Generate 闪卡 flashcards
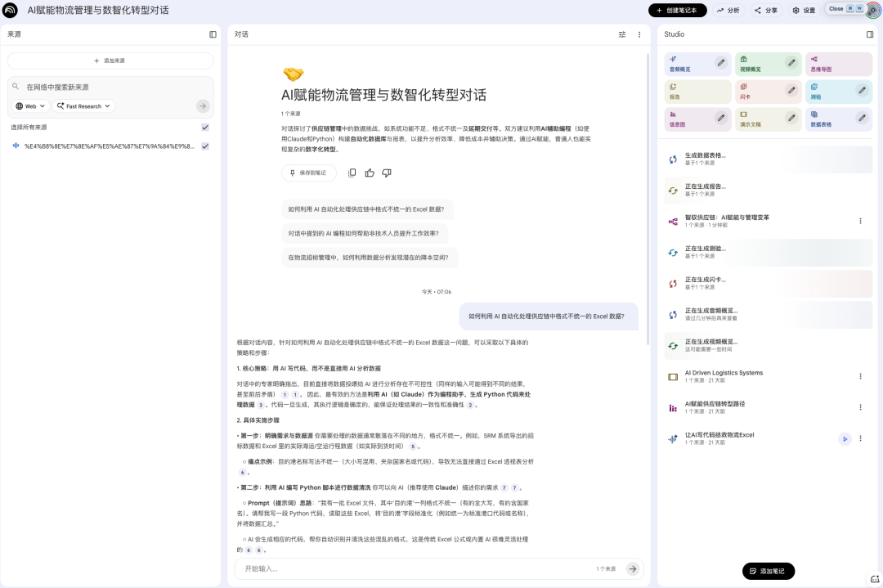Viewport: 883px width, 588px height. [x=768, y=92]
